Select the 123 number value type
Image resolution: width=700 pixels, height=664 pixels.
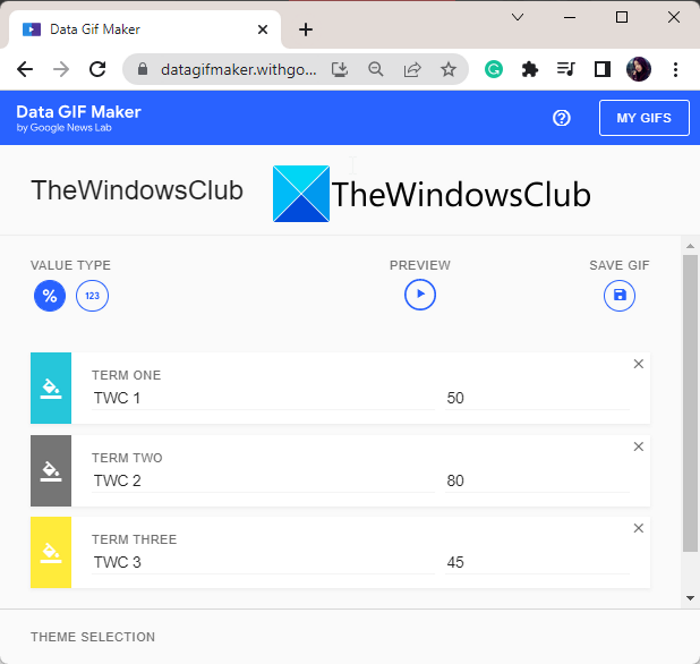[92, 296]
